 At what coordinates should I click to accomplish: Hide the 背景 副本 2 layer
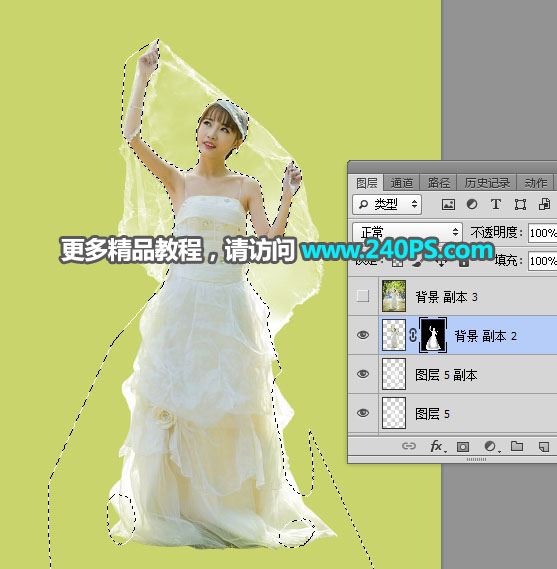click(x=363, y=335)
